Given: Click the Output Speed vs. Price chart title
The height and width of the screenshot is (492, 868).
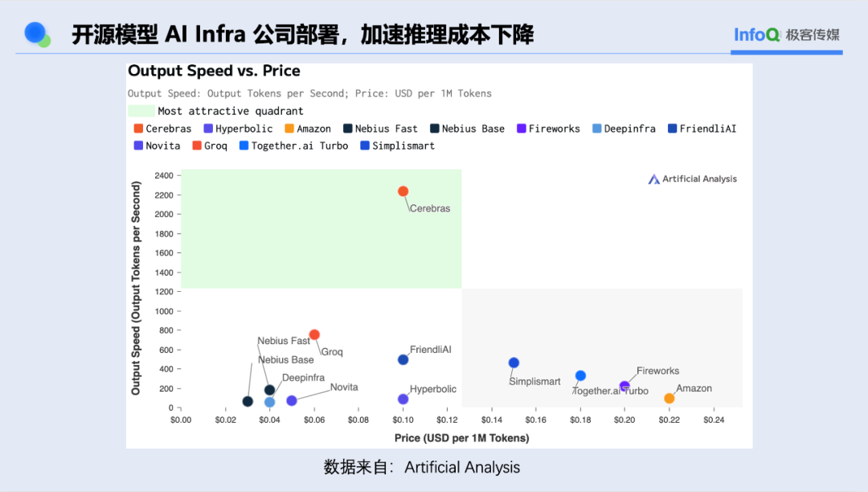Looking at the screenshot, I should (x=213, y=72).
